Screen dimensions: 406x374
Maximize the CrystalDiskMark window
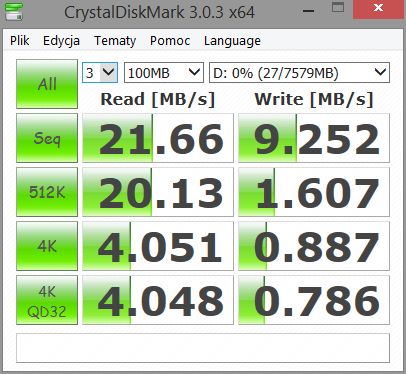[338, 8]
